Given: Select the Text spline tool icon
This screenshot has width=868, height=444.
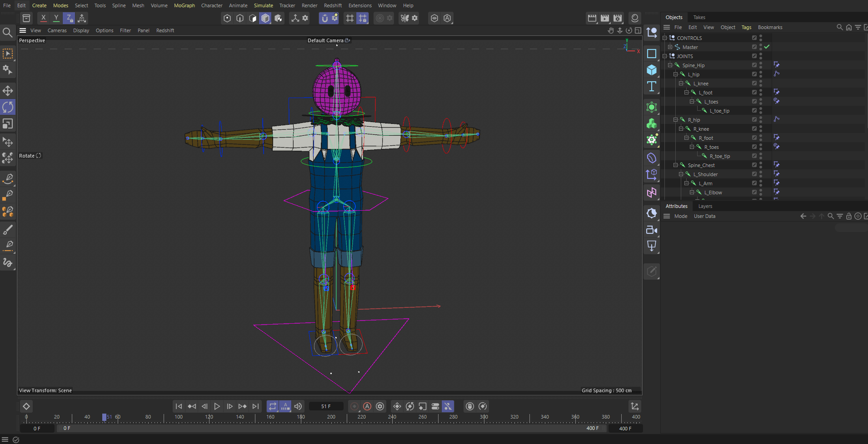Looking at the screenshot, I should pos(651,87).
